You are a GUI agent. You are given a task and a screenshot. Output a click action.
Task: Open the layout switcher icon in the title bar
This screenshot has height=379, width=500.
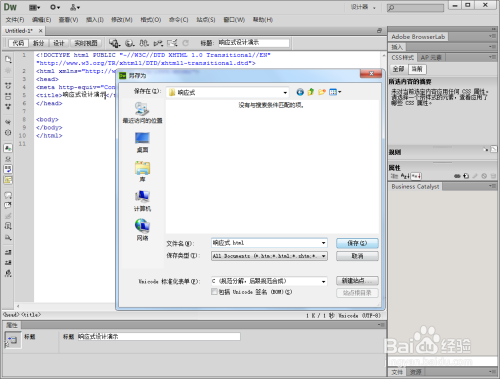click(34, 7)
